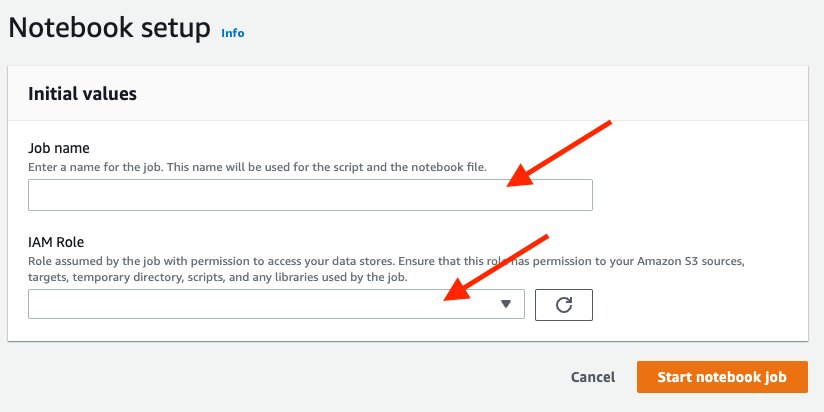Click the red arrow pointing at Job name
Screen dimensions: 824x412
[x=559, y=153]
